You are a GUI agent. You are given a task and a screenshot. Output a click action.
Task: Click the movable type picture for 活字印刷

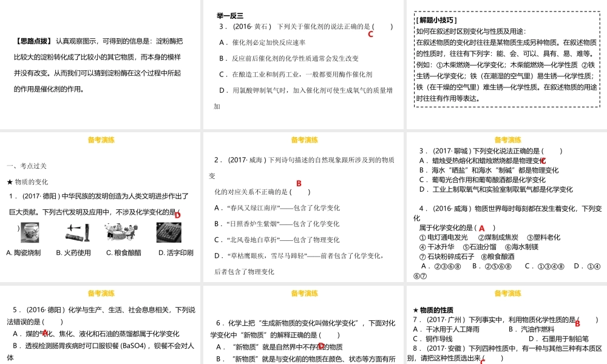169,232
